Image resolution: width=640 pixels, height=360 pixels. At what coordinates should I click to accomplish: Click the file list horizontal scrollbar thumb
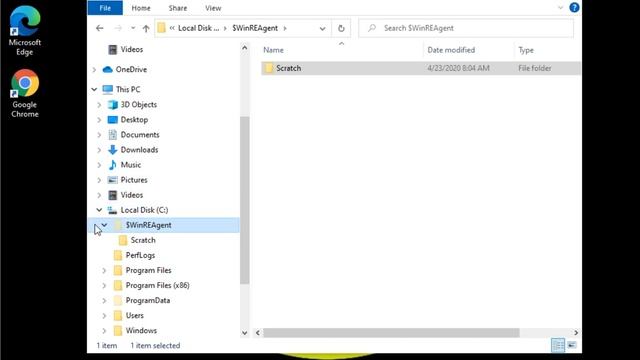[391, 333]
